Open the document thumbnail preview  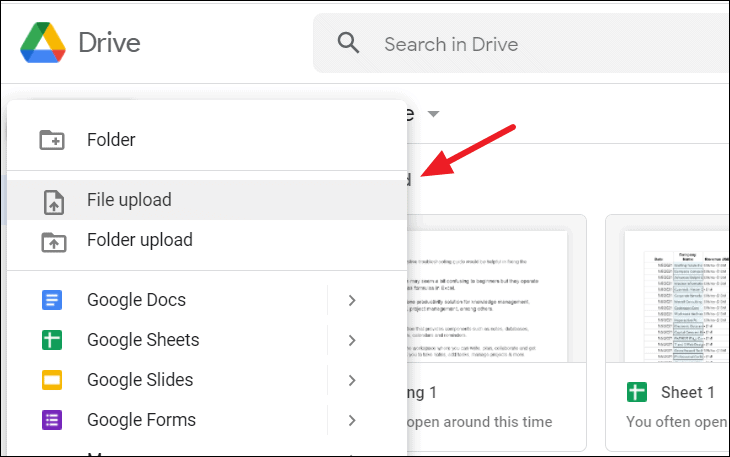tap(487, 296)
